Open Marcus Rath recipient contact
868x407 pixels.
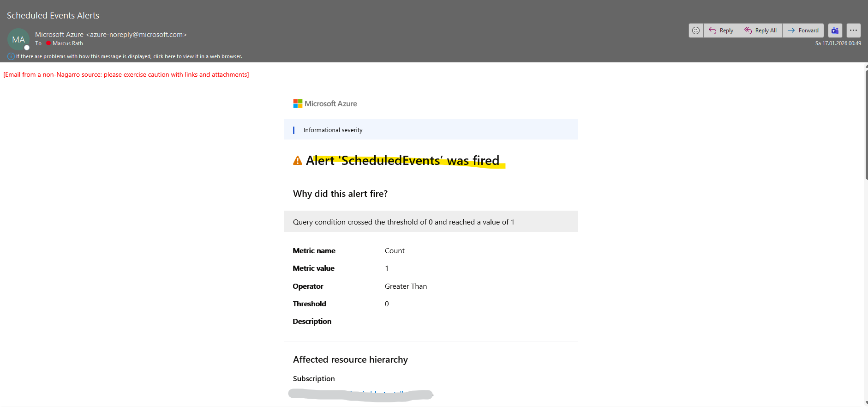(68, 43)
